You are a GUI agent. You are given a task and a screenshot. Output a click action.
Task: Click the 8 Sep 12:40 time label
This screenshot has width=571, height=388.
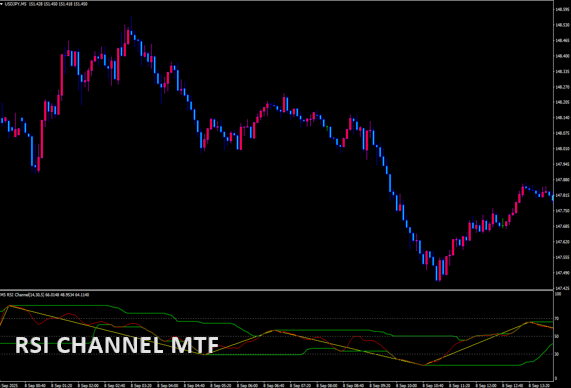coord(513,385)
